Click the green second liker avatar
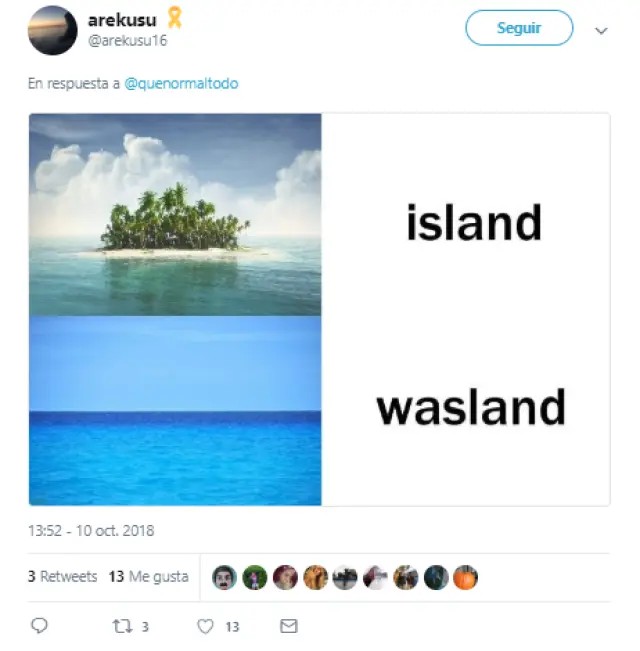Screen dimensions: 640x651 pos(254,577)
